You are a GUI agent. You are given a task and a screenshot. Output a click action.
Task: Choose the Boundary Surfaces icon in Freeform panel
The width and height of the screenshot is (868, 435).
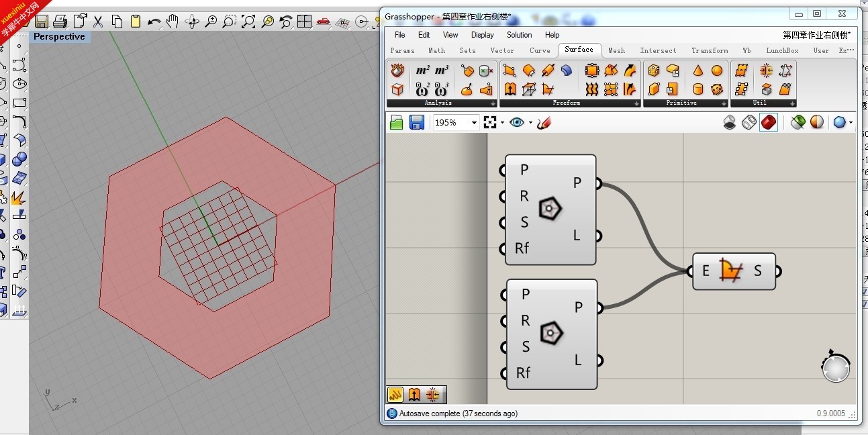point(548,89)
